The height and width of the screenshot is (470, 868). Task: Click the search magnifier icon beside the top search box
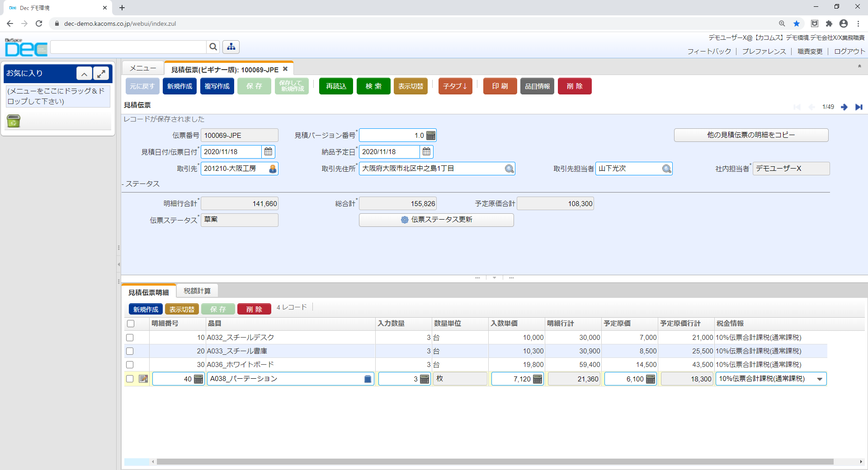[213, 47]
